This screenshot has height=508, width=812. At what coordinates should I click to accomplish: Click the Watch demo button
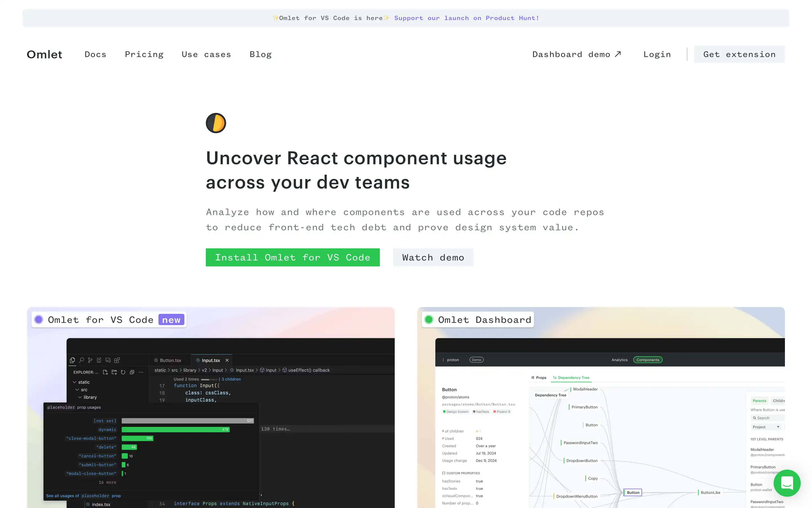point(433,257)
